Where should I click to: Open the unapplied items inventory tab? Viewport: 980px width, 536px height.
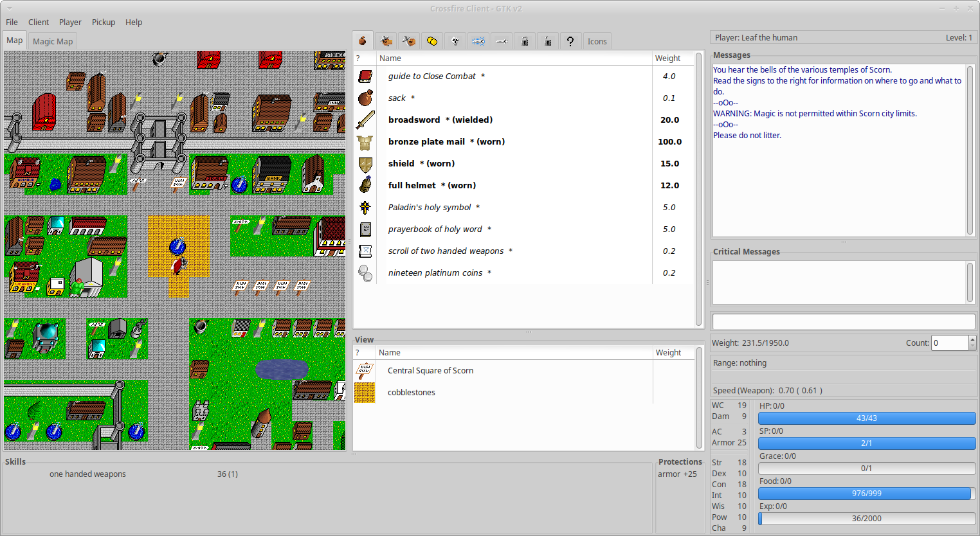click(409, 41)
